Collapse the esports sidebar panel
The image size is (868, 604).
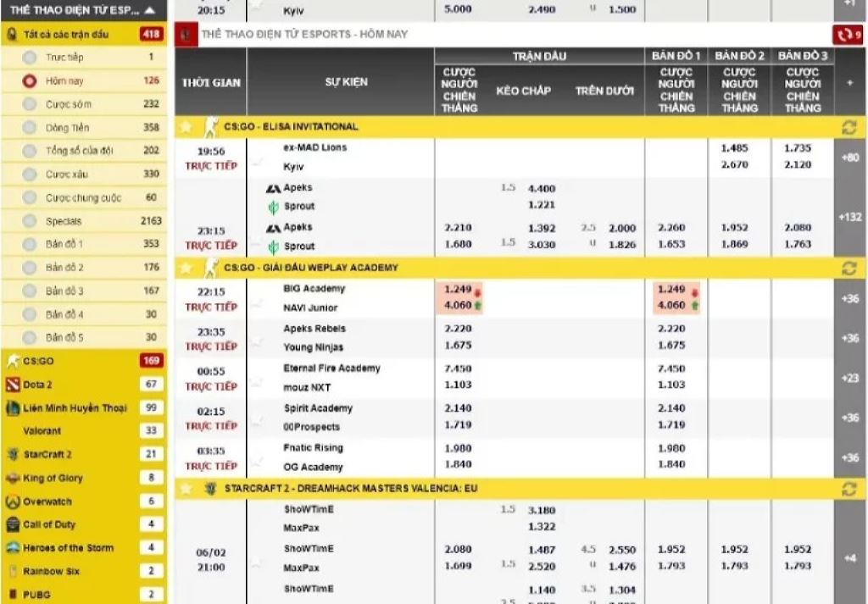pyautogui.click(x=150, y=11)
